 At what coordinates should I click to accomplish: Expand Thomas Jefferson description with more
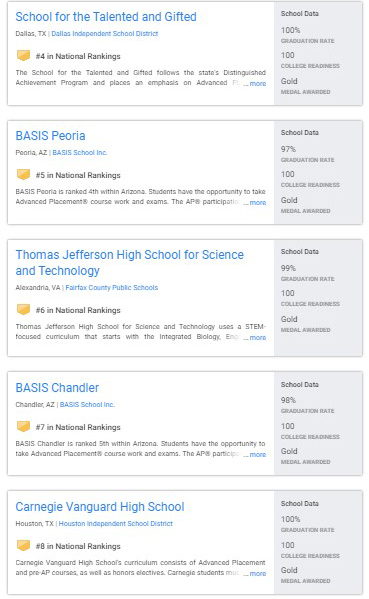257,338
